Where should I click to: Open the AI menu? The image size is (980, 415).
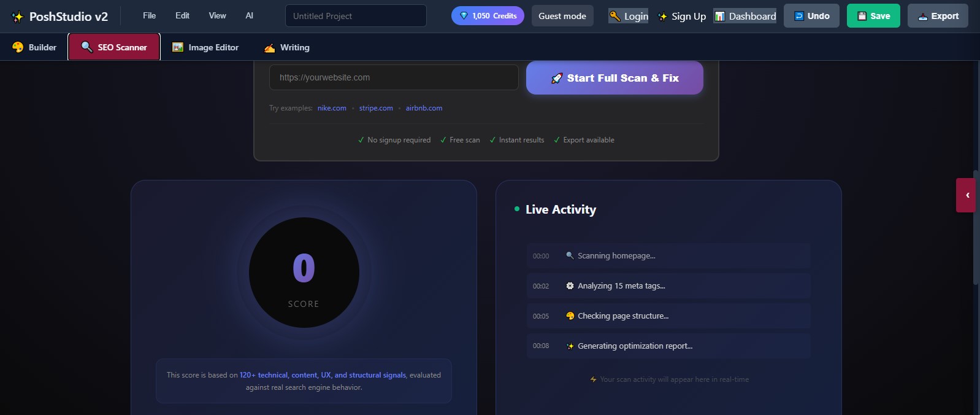click(249, 15)
